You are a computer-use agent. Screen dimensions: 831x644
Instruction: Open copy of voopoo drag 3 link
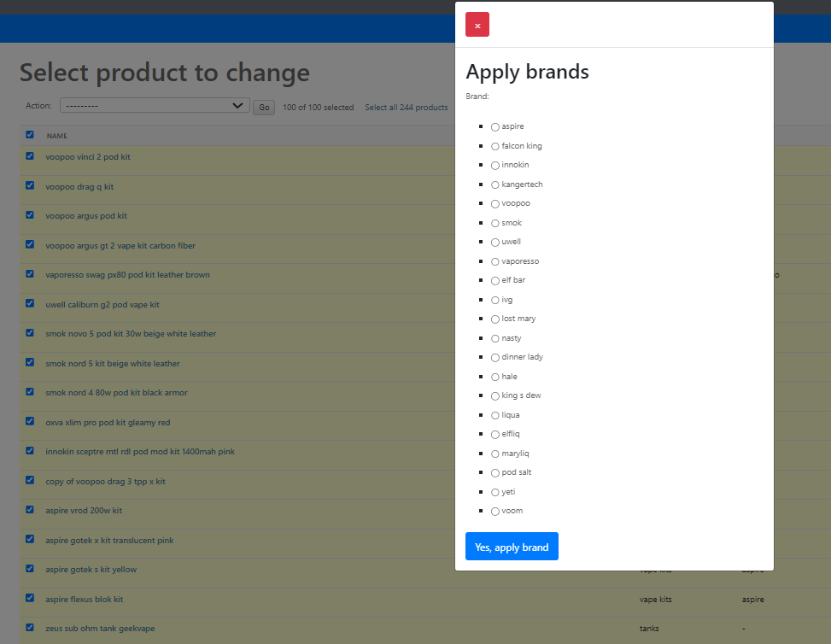click(105, 481)
